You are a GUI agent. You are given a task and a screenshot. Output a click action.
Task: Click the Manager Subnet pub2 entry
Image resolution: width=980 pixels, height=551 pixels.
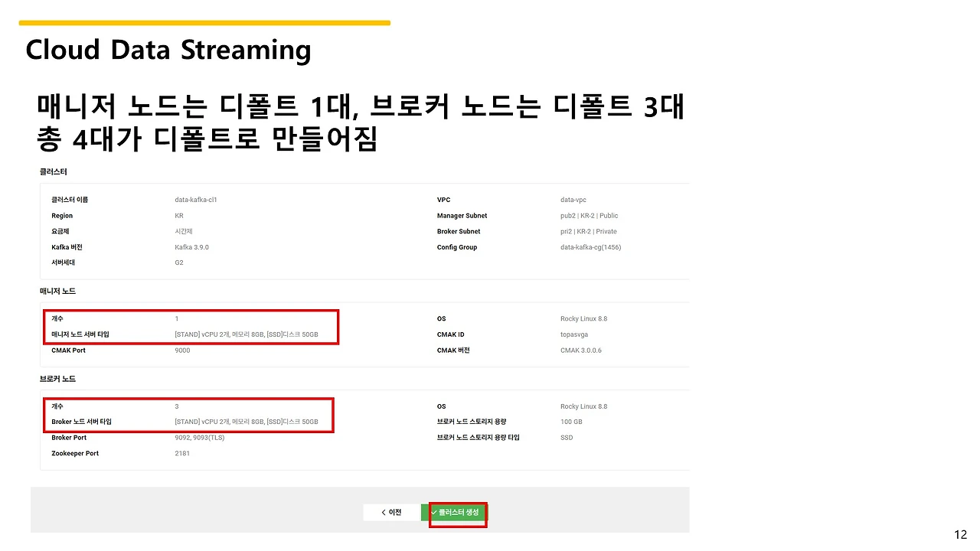click(x=587, y=215)
